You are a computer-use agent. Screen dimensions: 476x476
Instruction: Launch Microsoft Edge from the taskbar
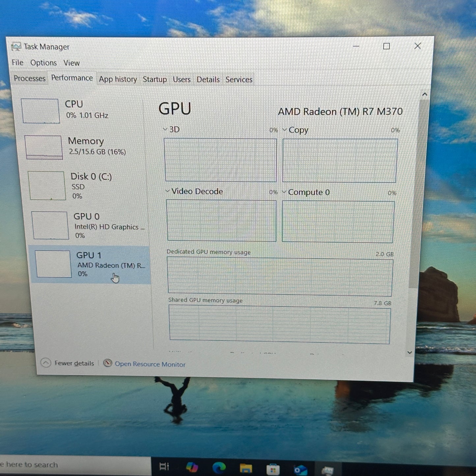click(219, 467)
